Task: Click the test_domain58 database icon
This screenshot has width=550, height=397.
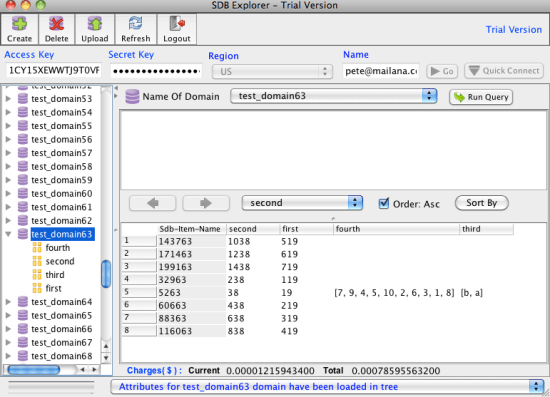Action: pos(23,166)
